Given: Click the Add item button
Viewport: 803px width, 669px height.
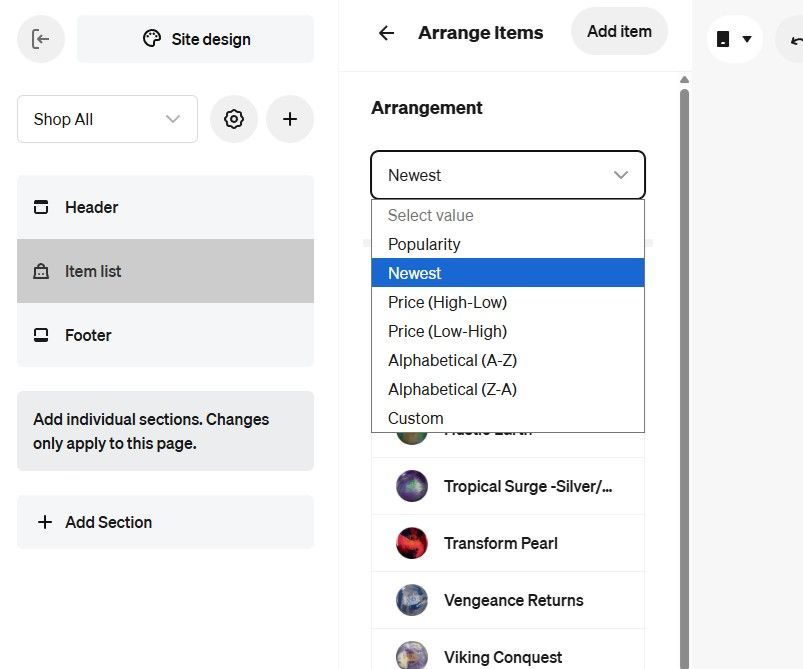Looking at the screenshot, I should click(x=619, y=31).
